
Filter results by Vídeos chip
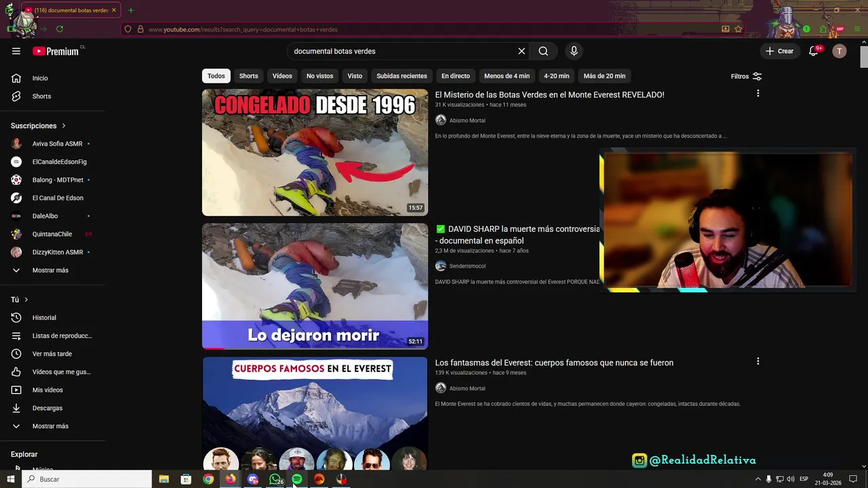point(282,76)
